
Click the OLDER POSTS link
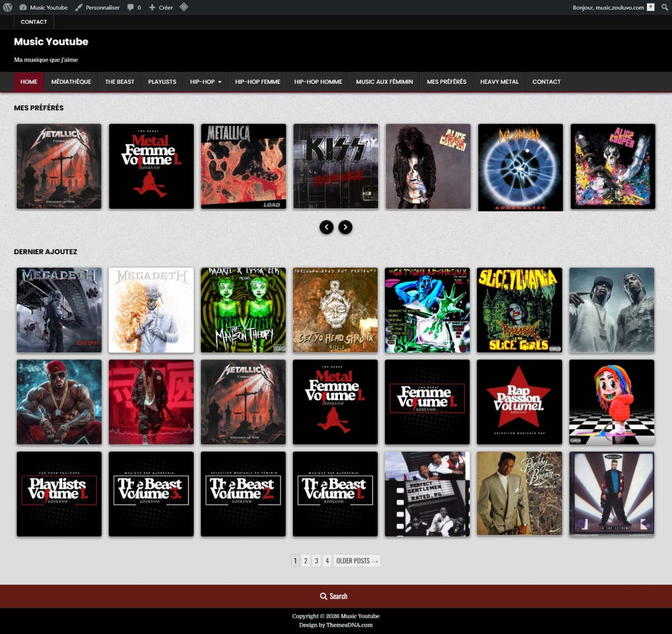pos(357,561)
